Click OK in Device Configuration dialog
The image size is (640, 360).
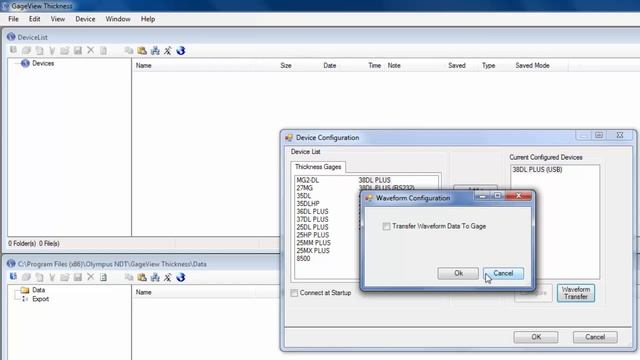point(536,337)
